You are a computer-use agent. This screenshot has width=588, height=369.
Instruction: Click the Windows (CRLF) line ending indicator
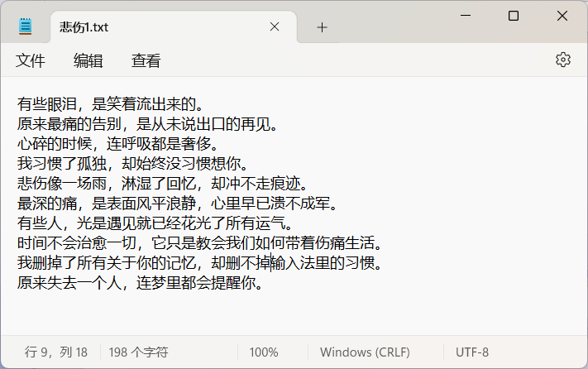pos(365,352)
